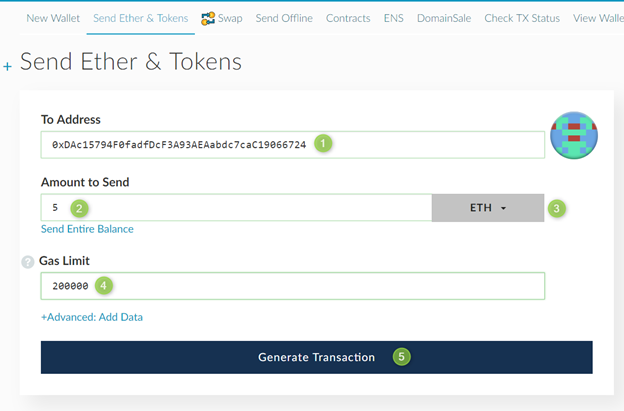Go to the Send Offline tab
624x411 pixels.
(284, 18)
